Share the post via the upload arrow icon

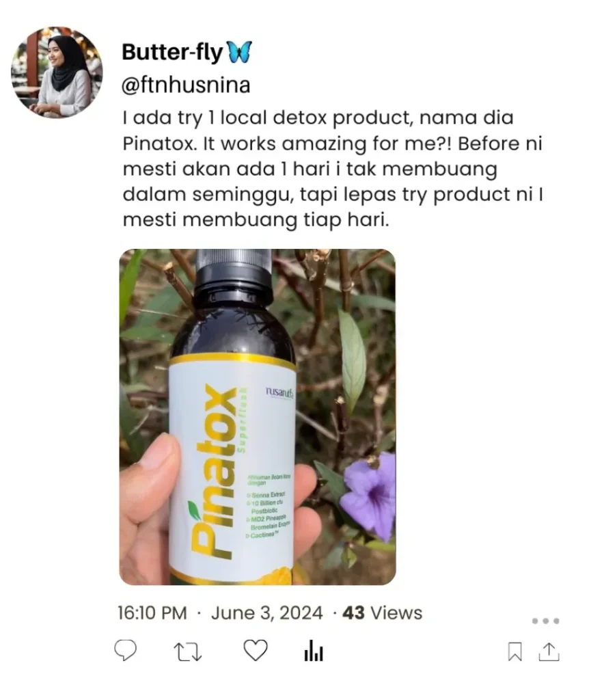(x=549, y=651)
